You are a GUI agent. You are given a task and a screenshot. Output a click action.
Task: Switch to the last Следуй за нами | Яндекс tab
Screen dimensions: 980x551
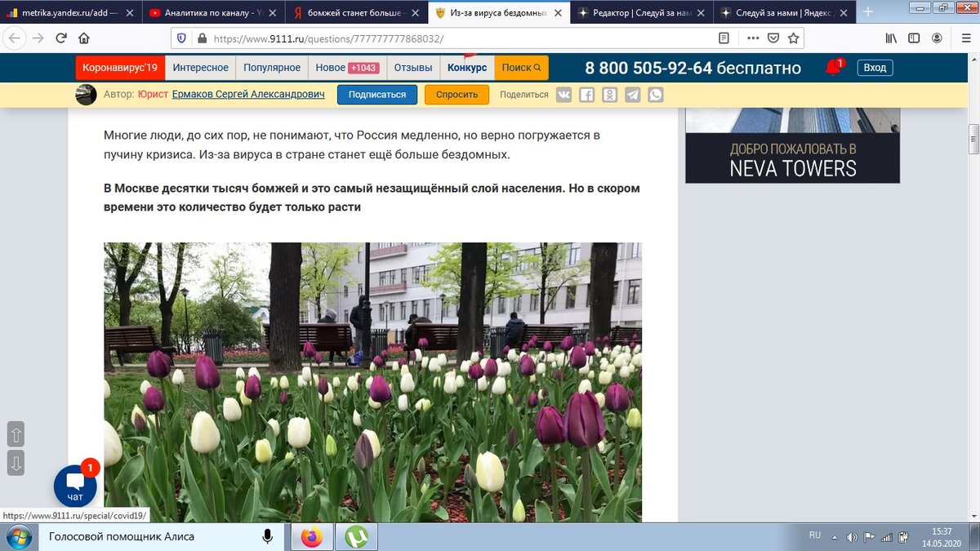(784, 12)
